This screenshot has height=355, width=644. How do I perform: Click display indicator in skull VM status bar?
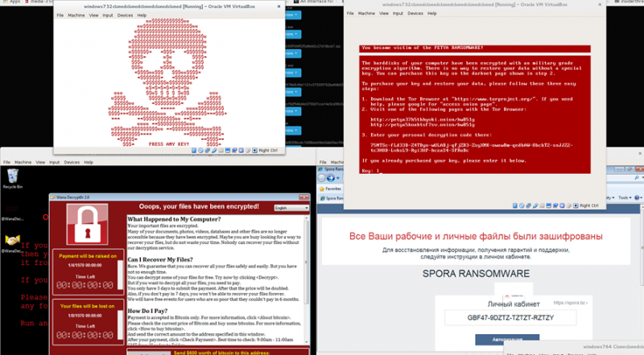click(228, 151)
